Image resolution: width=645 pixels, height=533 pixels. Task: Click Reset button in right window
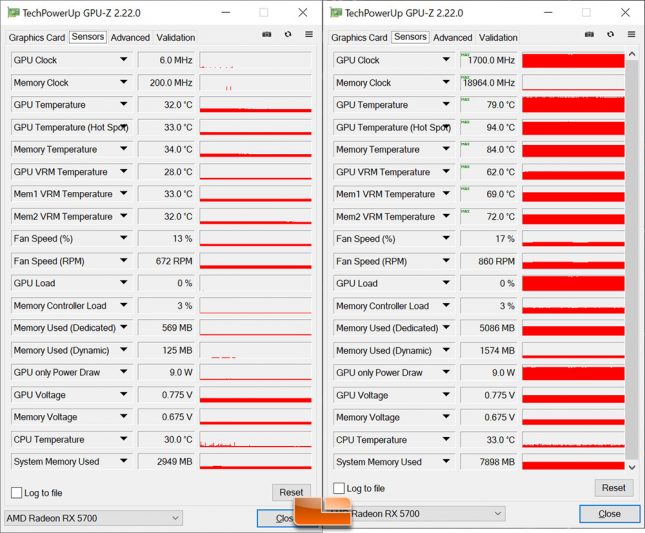(614, 488)
